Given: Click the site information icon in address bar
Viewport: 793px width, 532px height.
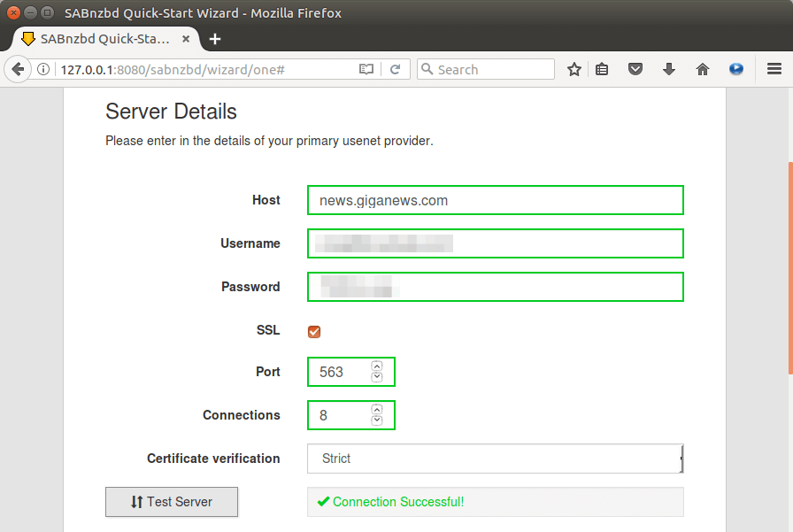Looking at the screenshot, I should coord(43,69).
